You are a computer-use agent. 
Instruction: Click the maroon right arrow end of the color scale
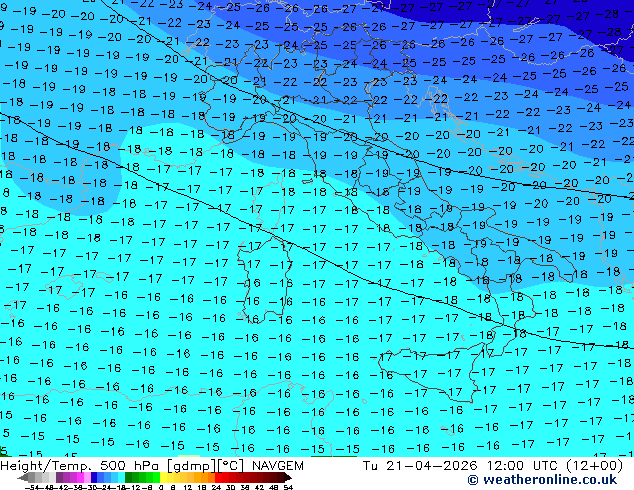click(288, 477)
